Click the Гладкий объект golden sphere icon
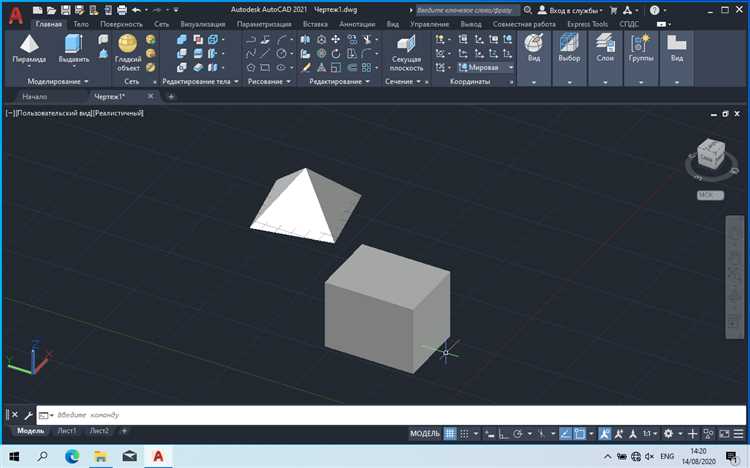The height and width of the screenshot is (468, 750). (x=128, y=44)
